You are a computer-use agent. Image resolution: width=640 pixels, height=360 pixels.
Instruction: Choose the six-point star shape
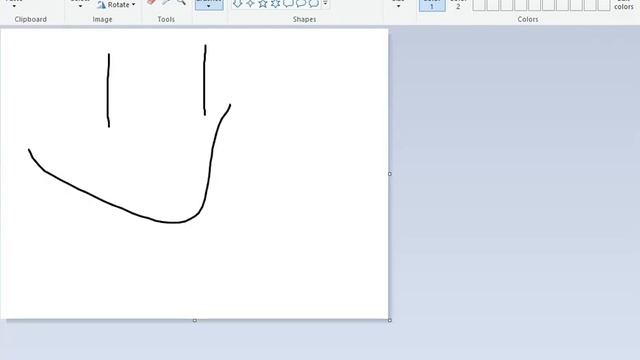276,3
